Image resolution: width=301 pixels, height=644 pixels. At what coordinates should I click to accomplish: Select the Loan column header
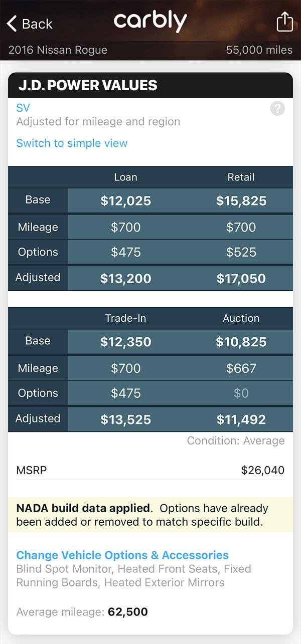(126, 177)
